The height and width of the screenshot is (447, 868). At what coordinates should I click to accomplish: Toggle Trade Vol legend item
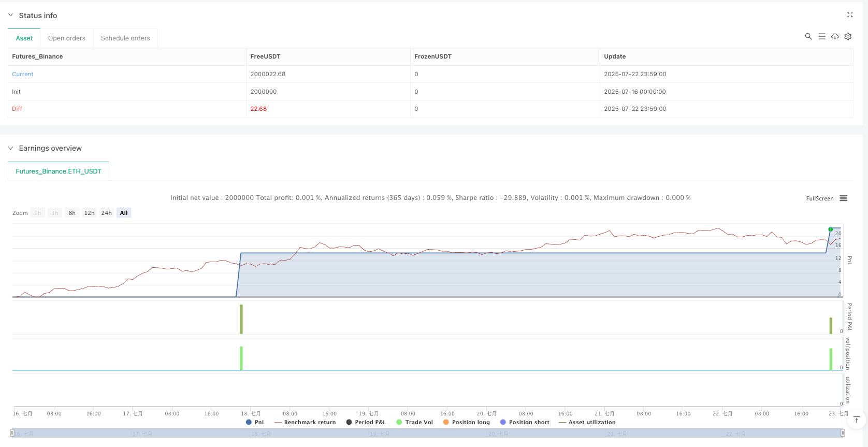[414, 422]
